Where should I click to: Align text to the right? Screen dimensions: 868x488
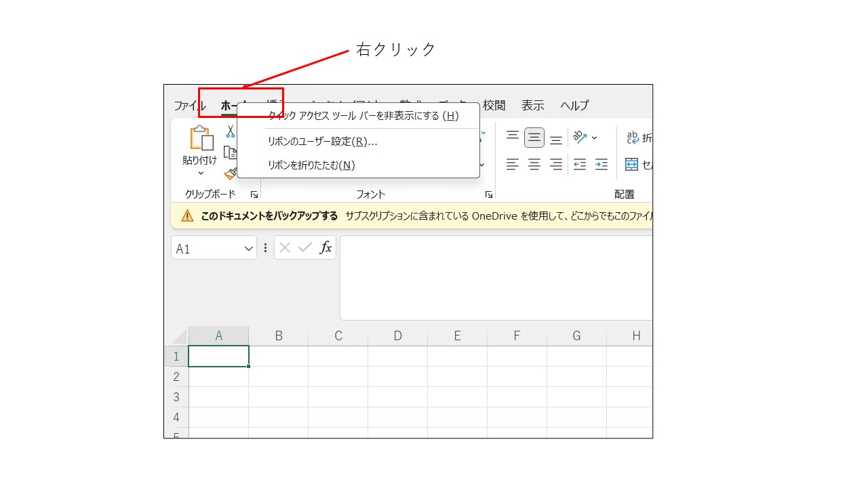[556, 164]
